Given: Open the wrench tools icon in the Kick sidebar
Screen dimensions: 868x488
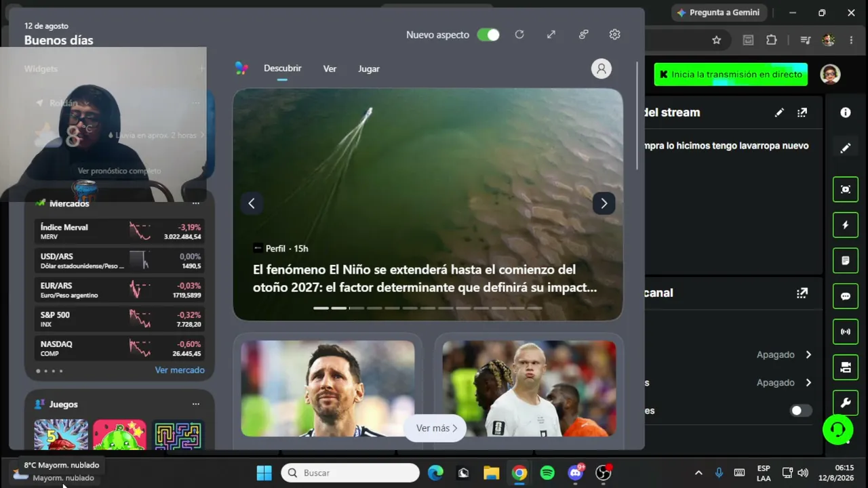Looking at the screenshot, I should click(x=846, y=403).
